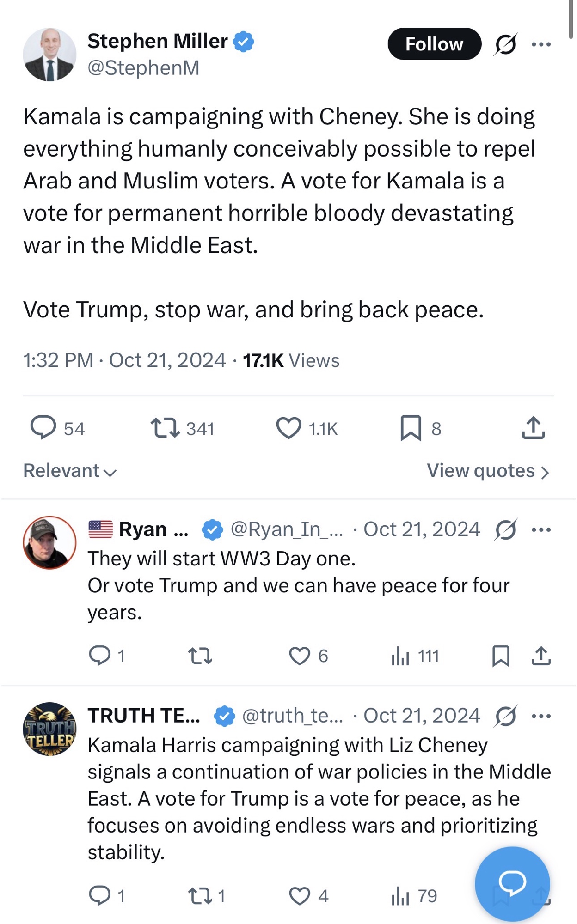
Task: Bookmark Stephen Miller's main post
Action: 411,427
